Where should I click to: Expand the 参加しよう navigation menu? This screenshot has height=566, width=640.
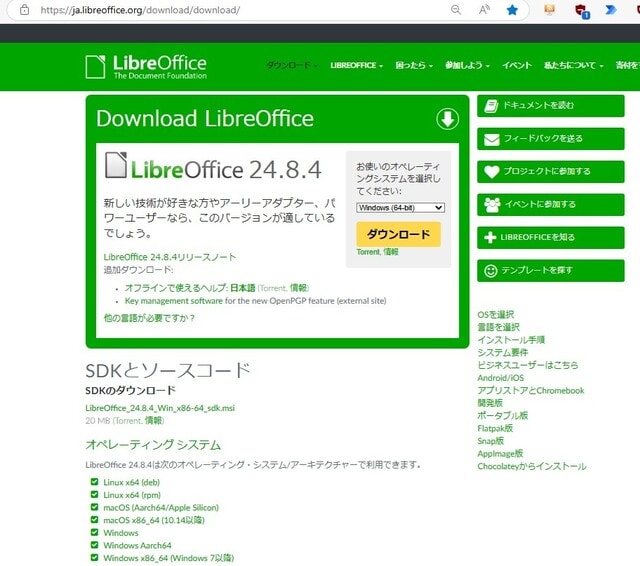pos(467,65)
